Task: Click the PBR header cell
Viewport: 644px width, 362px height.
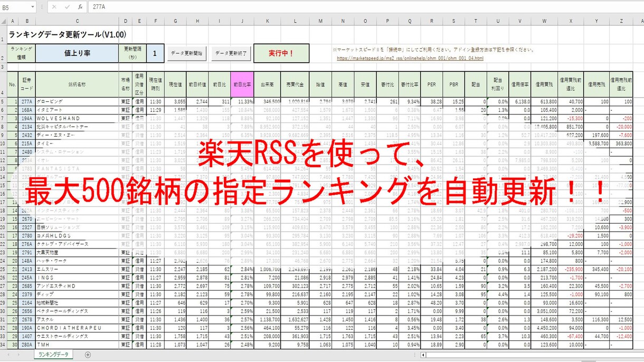Action: (x=454, y=83)
